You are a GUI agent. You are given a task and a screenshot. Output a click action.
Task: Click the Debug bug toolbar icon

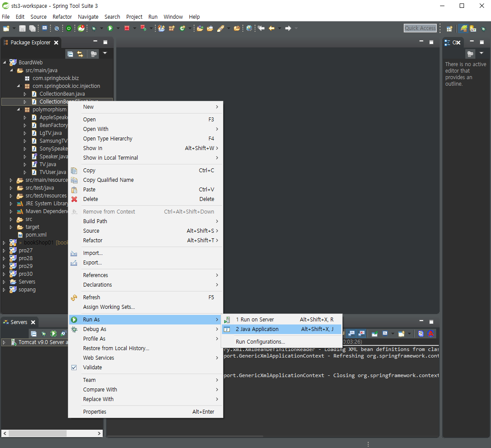coord(94,28)
